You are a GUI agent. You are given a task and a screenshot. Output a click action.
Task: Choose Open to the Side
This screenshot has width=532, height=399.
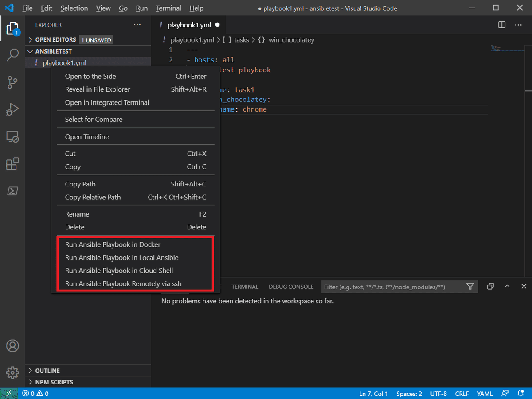tap(136, 76)
